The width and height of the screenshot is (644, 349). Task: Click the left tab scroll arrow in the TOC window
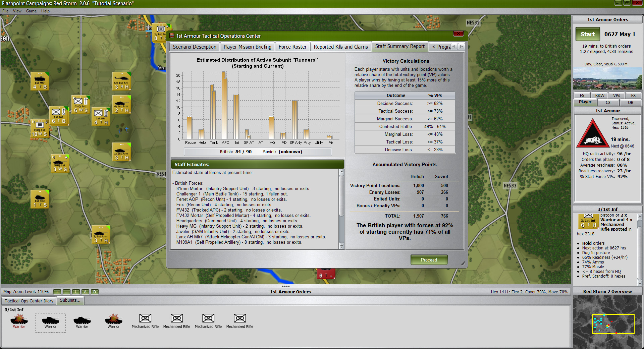coord(454,47)
